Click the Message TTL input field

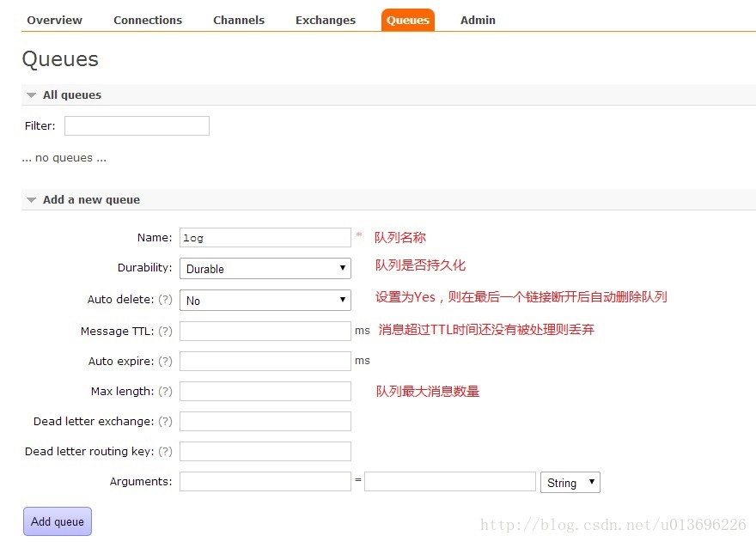point(265,332)
